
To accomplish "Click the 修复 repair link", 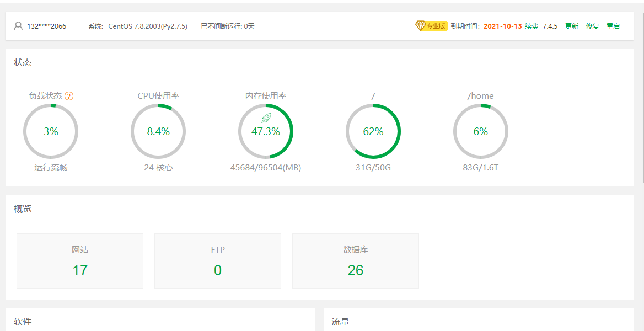I will pyautogui.click(x=592, y=26).
